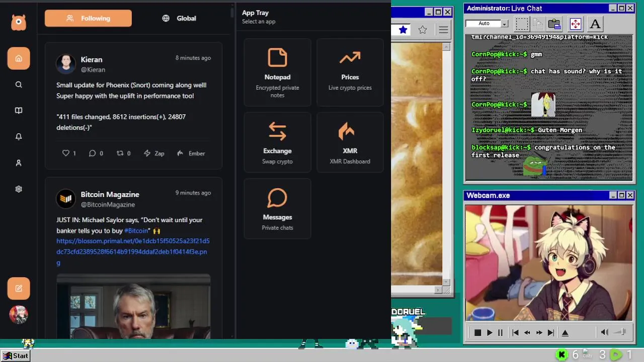Open the Notepad app tile
Viewport: 644px width, 362px height.
pos(277,72)
